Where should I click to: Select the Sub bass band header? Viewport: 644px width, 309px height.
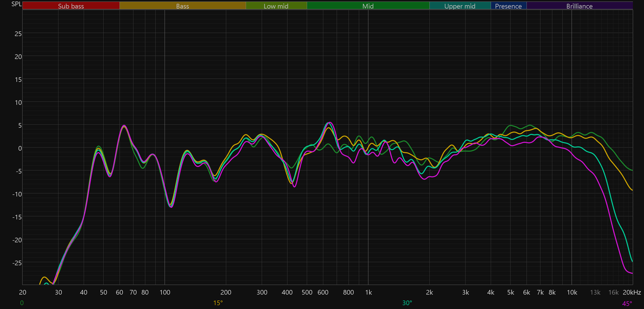tap(71, 6)
